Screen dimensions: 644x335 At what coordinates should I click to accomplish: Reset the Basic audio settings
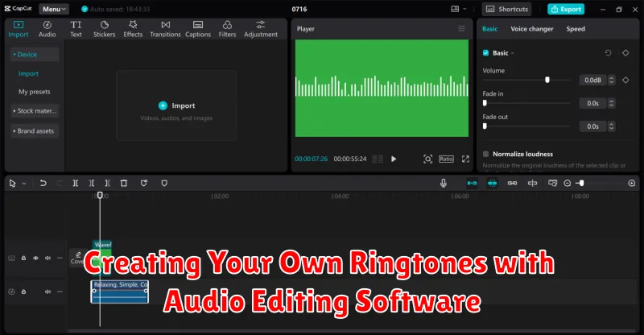(x=608, y=53)
